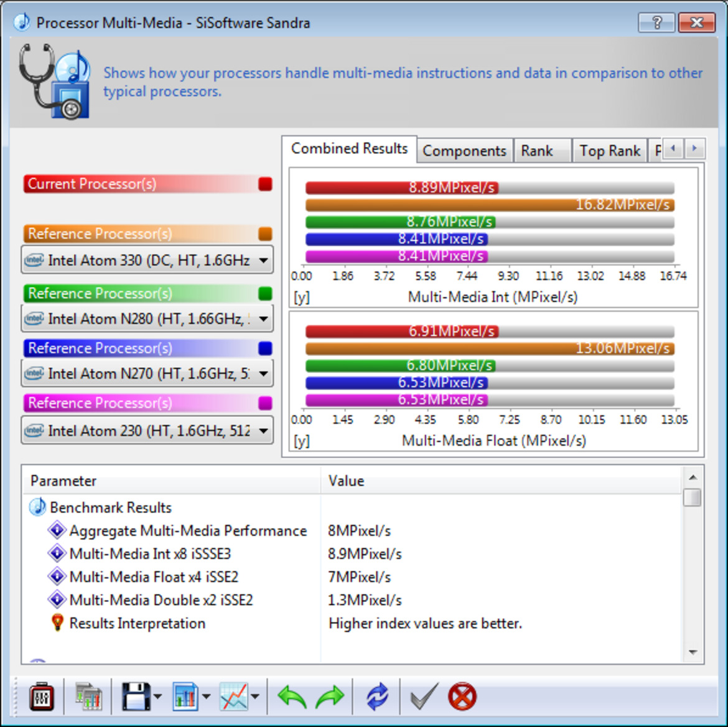The height and width of the screenshot is (727, 728).
Task: Click the [y] label under Multi-Media Int chart
Action: tap(301, 298)
